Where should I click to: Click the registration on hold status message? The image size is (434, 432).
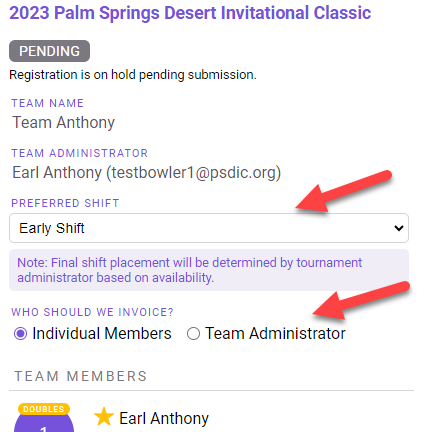coord(133,75)
